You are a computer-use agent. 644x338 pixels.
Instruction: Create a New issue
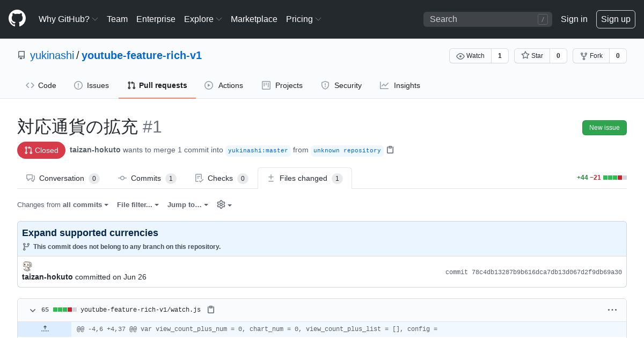coord(604,128)
